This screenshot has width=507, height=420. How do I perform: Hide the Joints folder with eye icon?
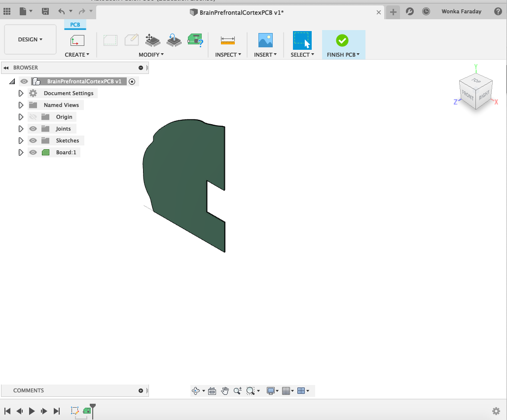pyautogui.click(x=33, y=129)
